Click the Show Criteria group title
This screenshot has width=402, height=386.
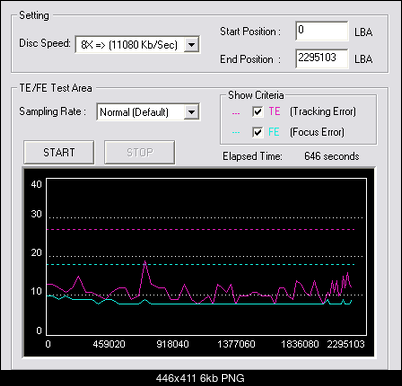click(x=256, y=95)
